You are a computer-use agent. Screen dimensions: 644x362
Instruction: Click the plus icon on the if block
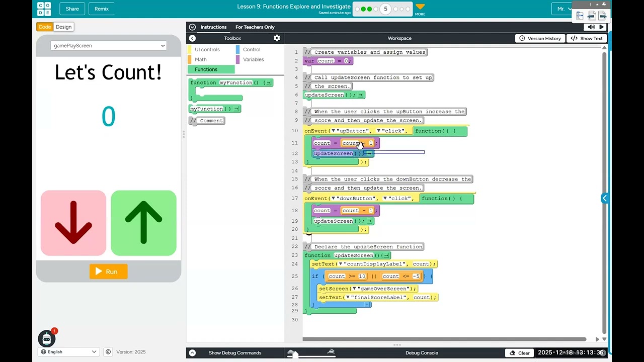(367, 305)
